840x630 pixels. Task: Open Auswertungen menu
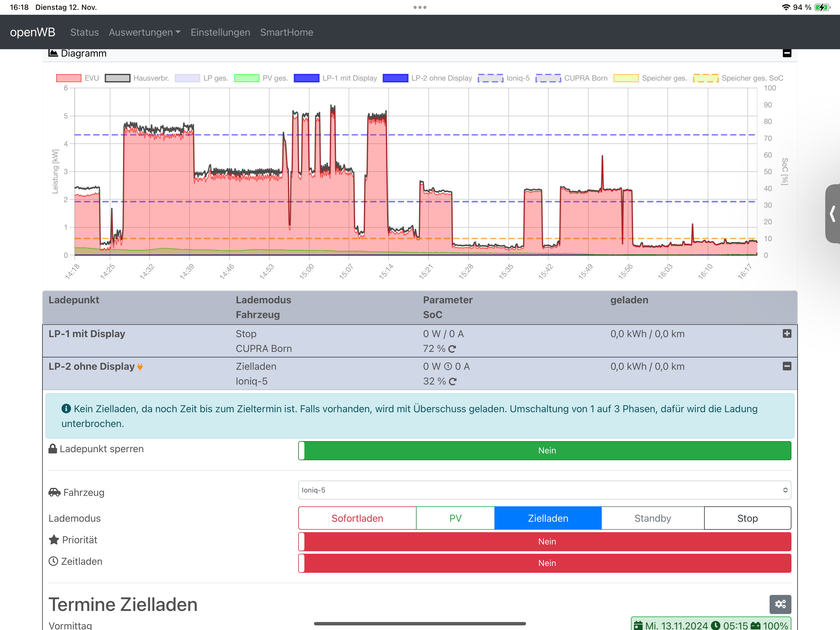pyautogui.click(x=144, y=32)
